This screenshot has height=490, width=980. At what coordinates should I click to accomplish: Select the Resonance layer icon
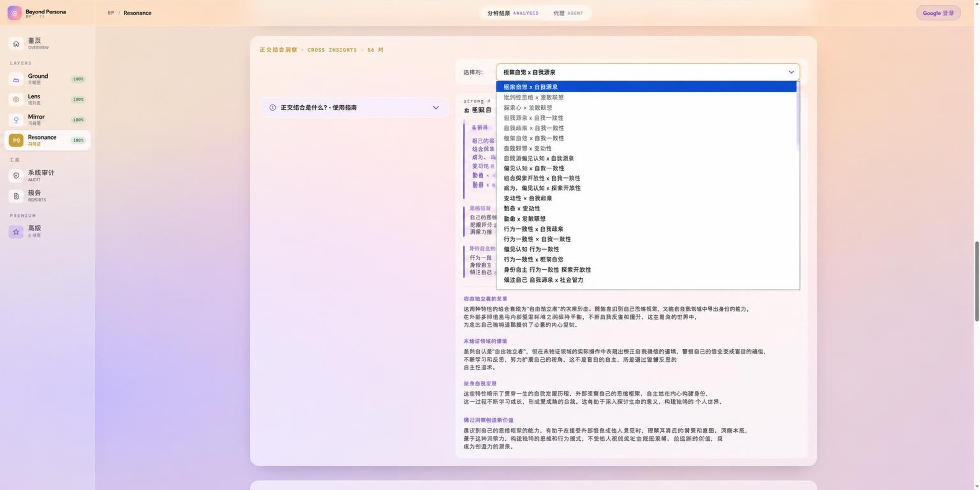[x=16, y=140]
